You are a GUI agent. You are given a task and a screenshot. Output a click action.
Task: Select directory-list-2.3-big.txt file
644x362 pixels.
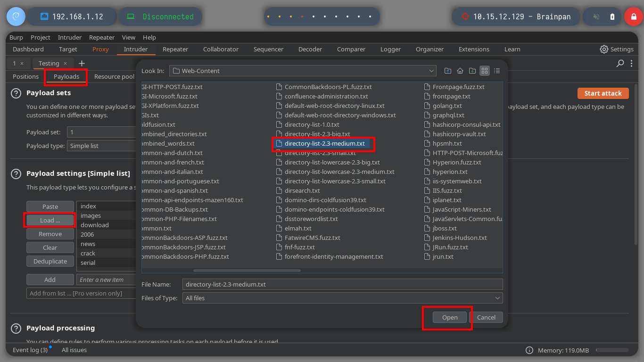pyautogui.click(x=317, y=134)
